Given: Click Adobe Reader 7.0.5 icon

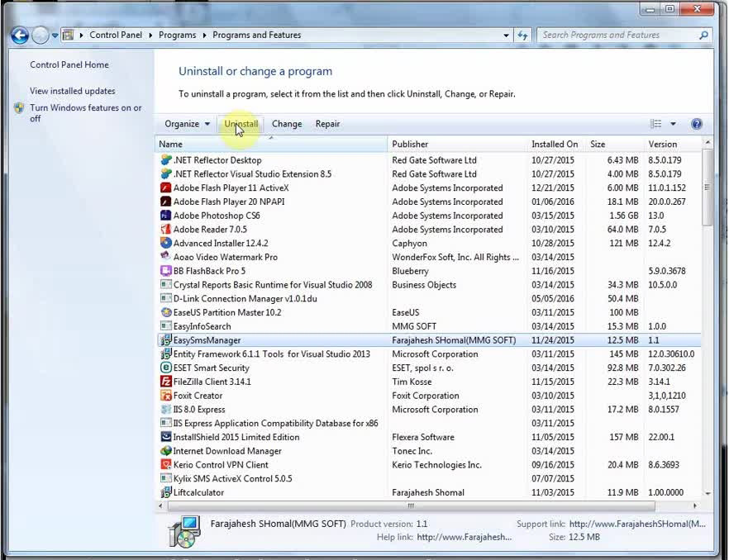Looking at the screenshot, I should click(x=165, y=229).
